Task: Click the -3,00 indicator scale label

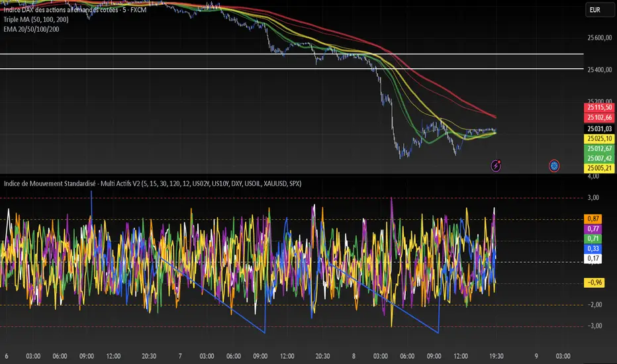Action: [x=594, y=326]
